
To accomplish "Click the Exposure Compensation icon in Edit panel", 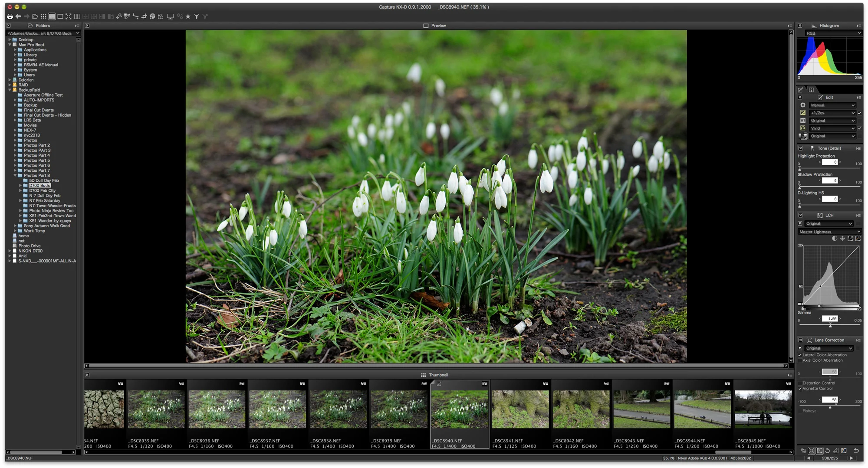I will (x=803, y=113).
